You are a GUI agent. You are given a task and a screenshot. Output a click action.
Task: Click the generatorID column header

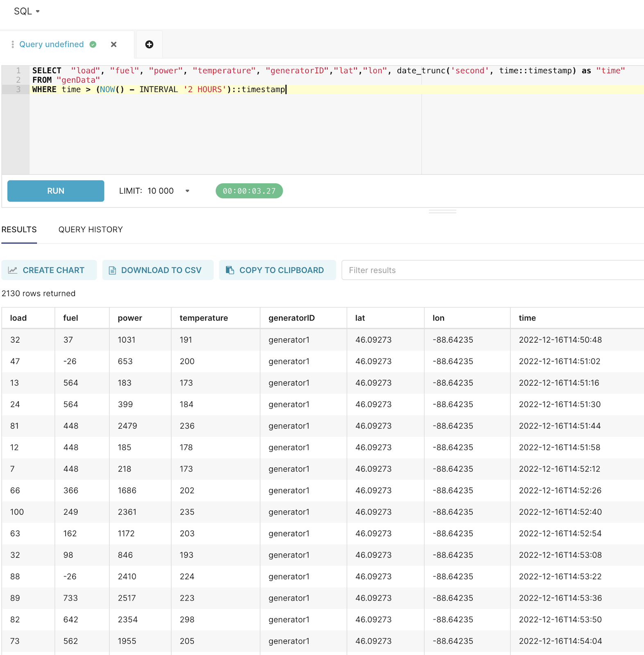[x=292, y=318]
